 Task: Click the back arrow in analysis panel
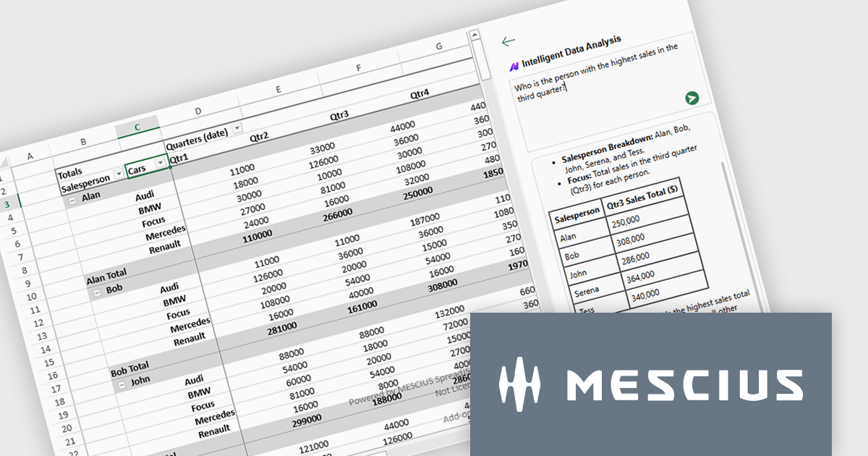click(509, 42)
